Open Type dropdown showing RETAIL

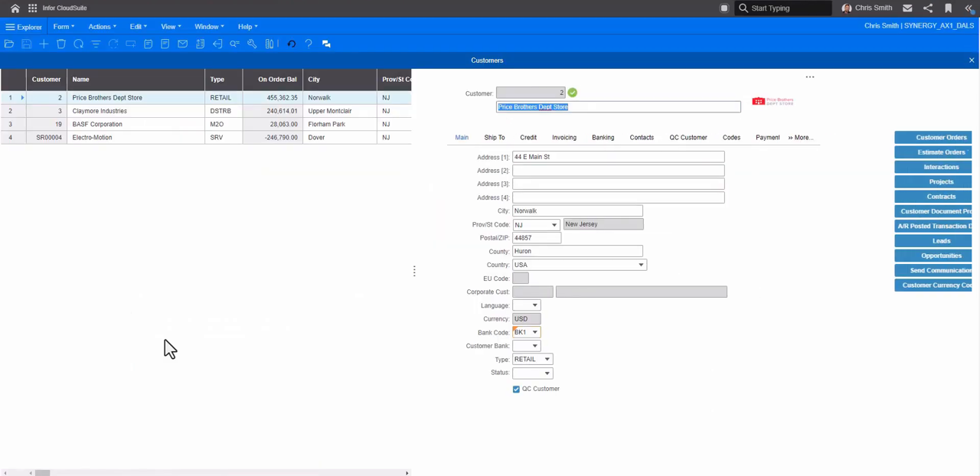(x=547, y=359)
